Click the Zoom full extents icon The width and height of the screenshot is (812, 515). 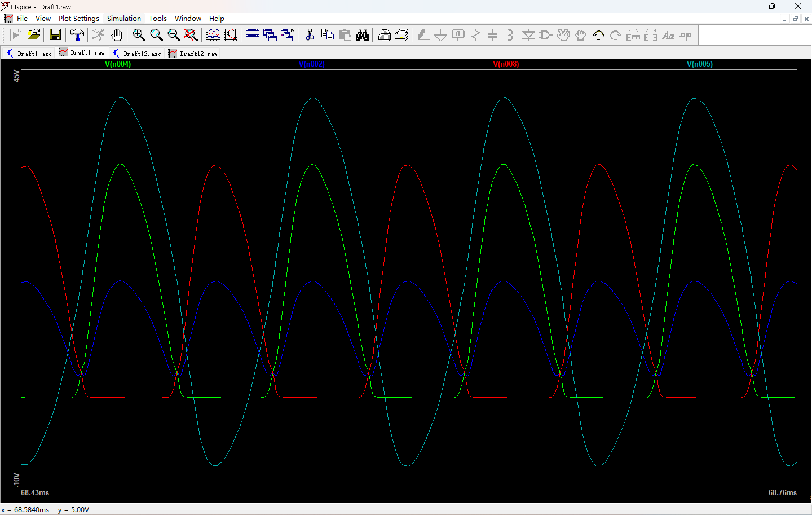point(191,35)
